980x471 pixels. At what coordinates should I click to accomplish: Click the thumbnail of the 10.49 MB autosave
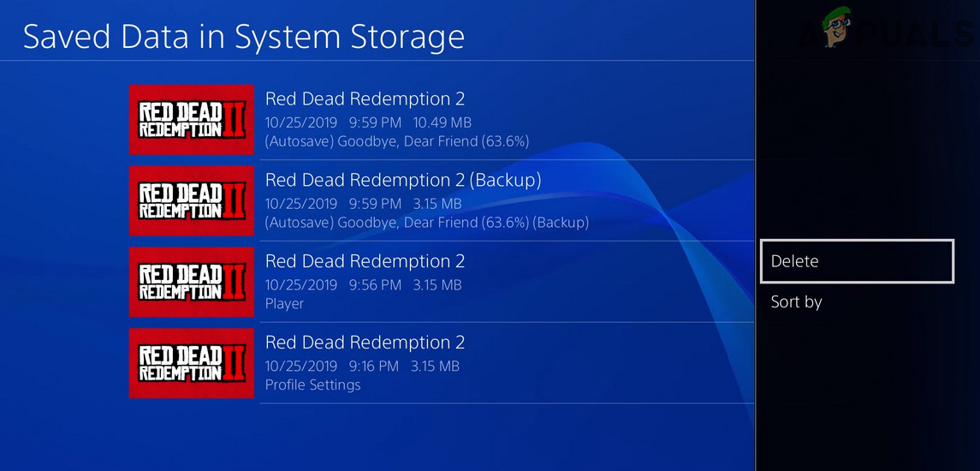pyautogui.click(x=192, y=120)
